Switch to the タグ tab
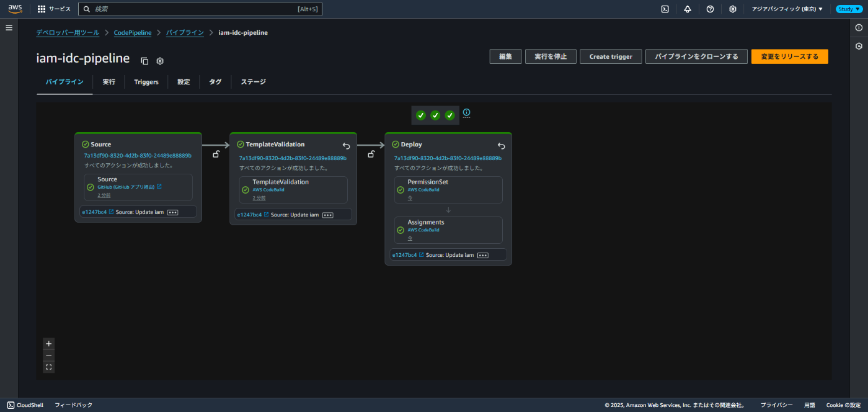Screen dimensions: 868x412 tap(215, 82)
